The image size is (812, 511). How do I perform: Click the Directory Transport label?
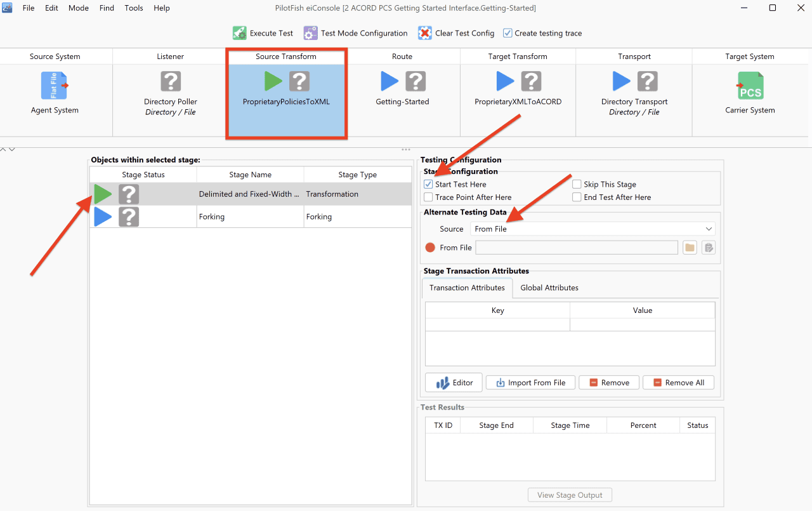pyautogui.click(x=634, y=102)
